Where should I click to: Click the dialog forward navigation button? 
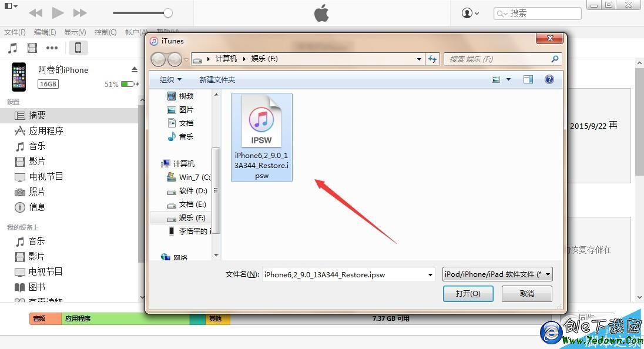click(x=175, y=59)
